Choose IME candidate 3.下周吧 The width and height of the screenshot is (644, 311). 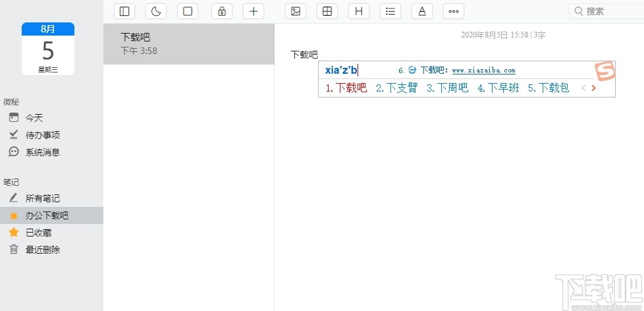447,88
